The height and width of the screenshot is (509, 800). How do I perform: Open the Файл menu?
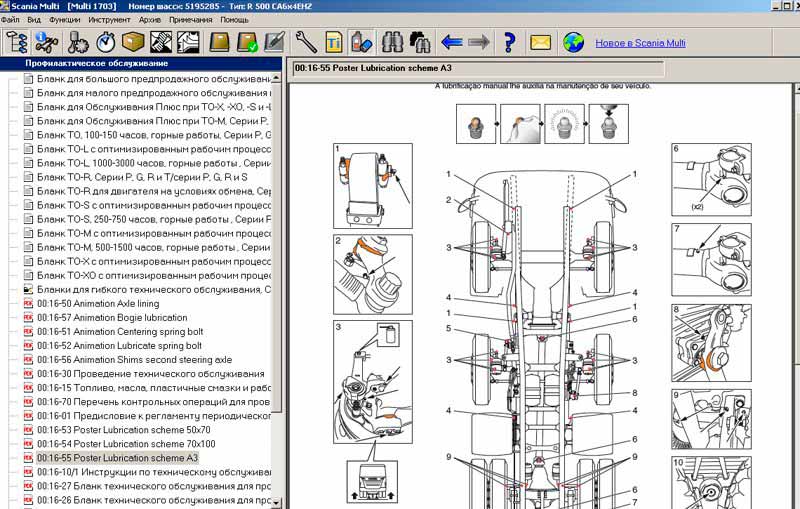pos(10,19)
